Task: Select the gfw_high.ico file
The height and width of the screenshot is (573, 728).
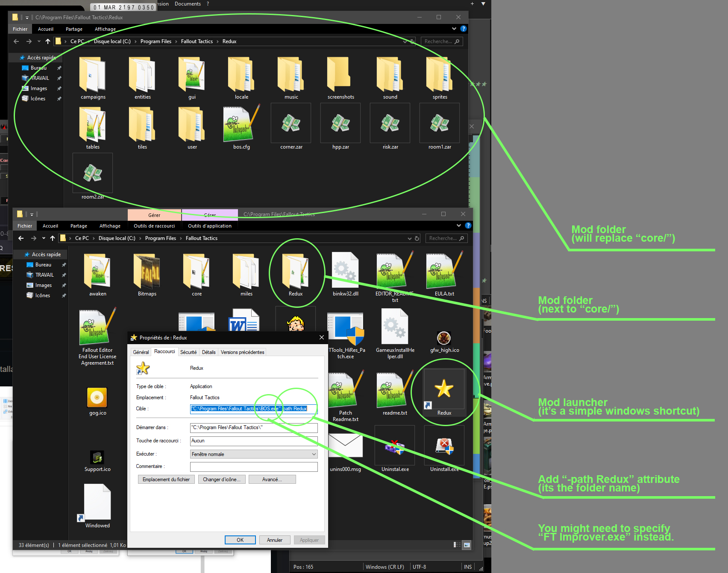Action: point(444,342)
